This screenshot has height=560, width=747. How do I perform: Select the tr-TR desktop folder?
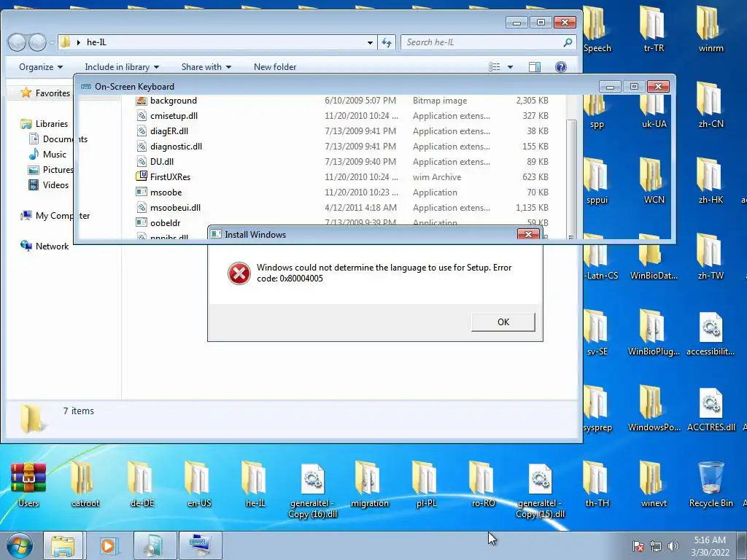pyautogui.click(x=654, y=29)
